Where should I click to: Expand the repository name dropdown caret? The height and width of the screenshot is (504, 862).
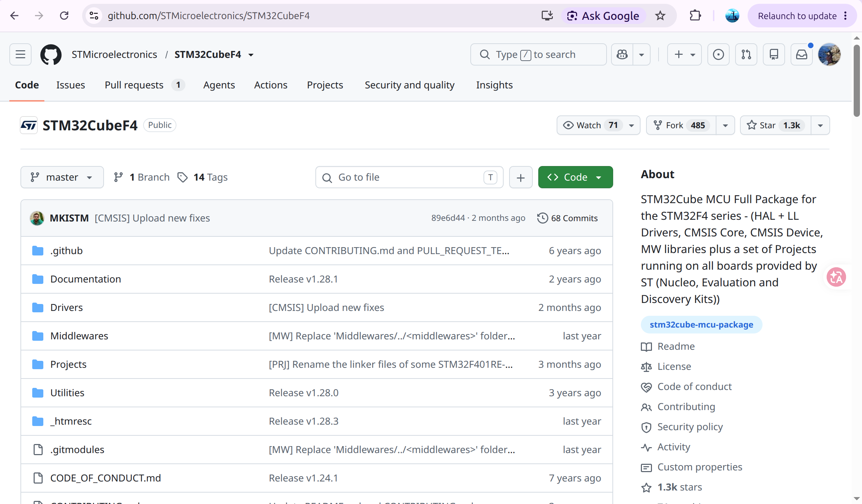point(251,55)
